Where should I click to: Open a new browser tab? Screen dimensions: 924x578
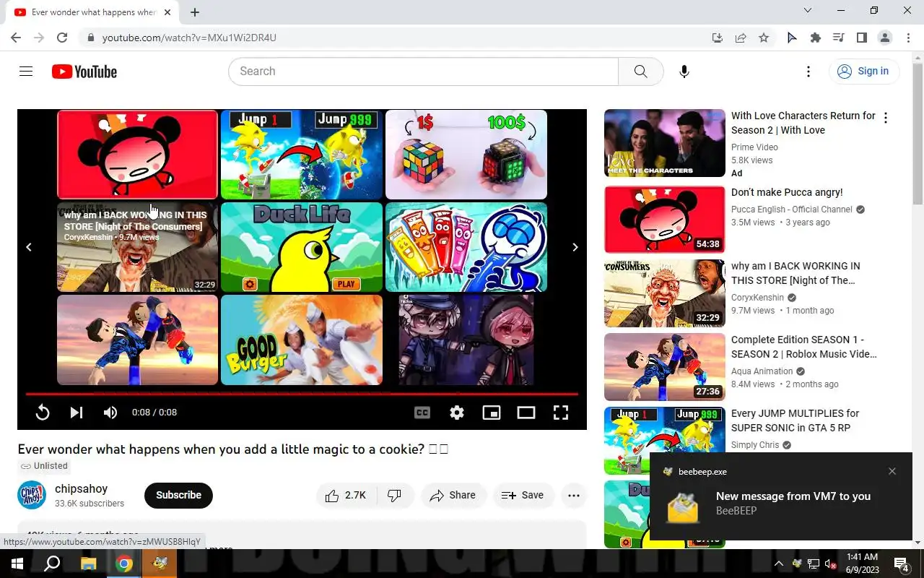tap(195, 12)
